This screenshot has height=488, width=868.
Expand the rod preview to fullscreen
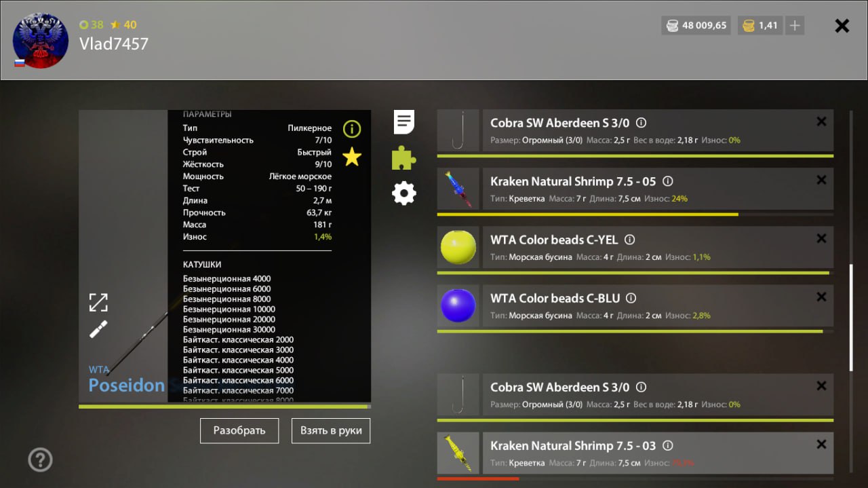99,302
